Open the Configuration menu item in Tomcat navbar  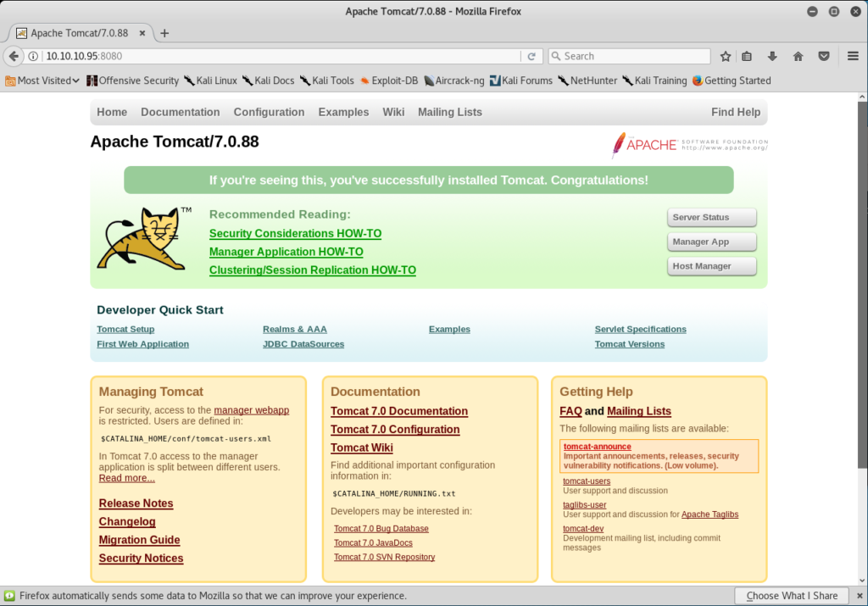269,112
